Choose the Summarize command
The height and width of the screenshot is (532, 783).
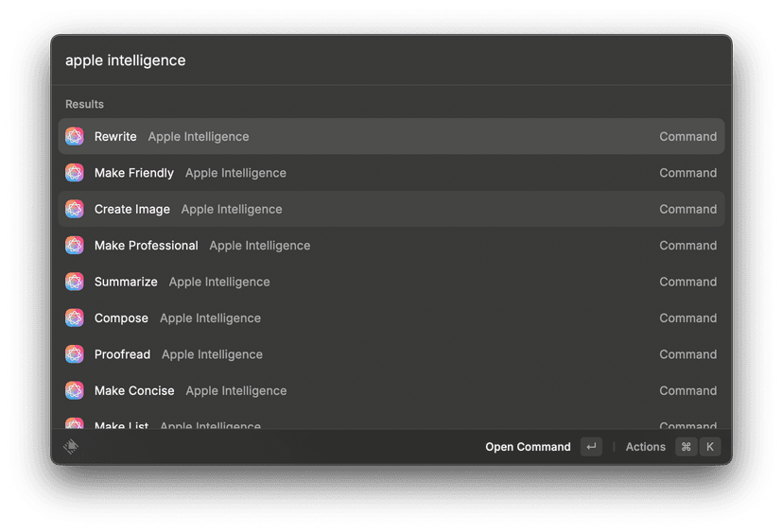coord(391,282)
